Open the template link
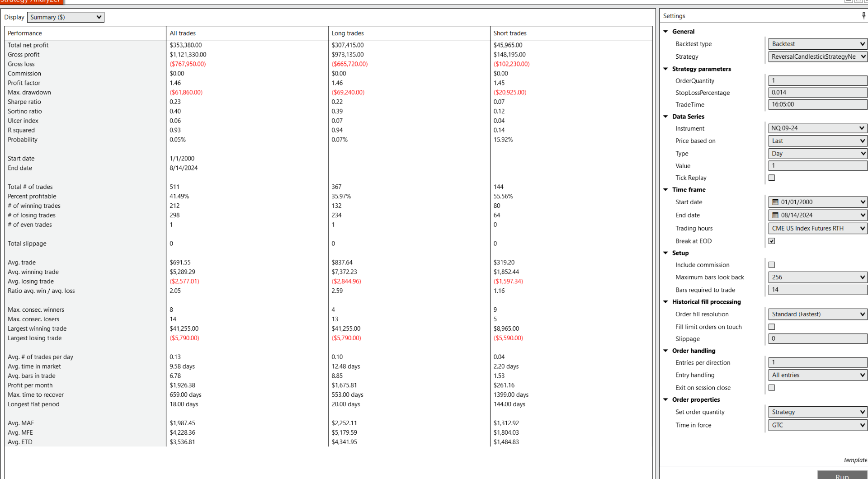 click(x=855, y=460)
